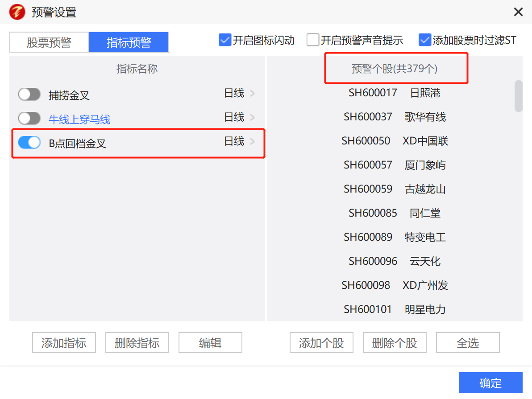
Task: Click the 添加指标 button
Action: pos(64,343)
